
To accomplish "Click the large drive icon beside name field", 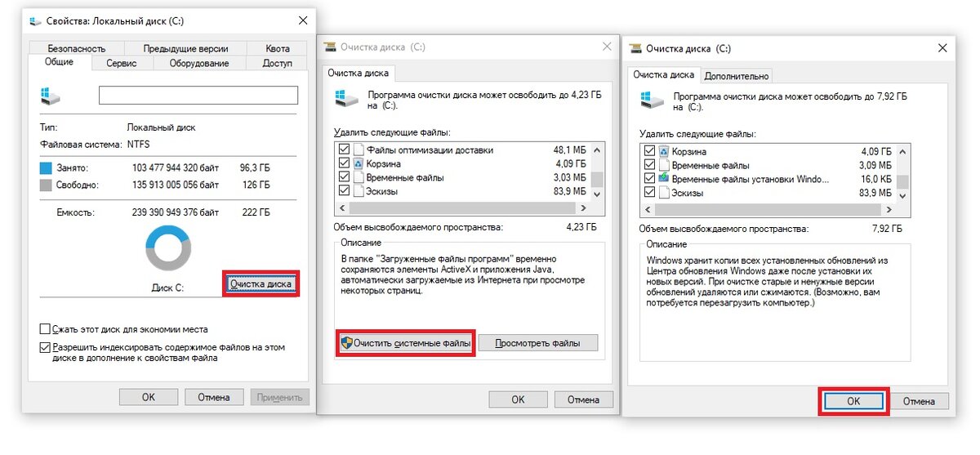I will (51, 96).
